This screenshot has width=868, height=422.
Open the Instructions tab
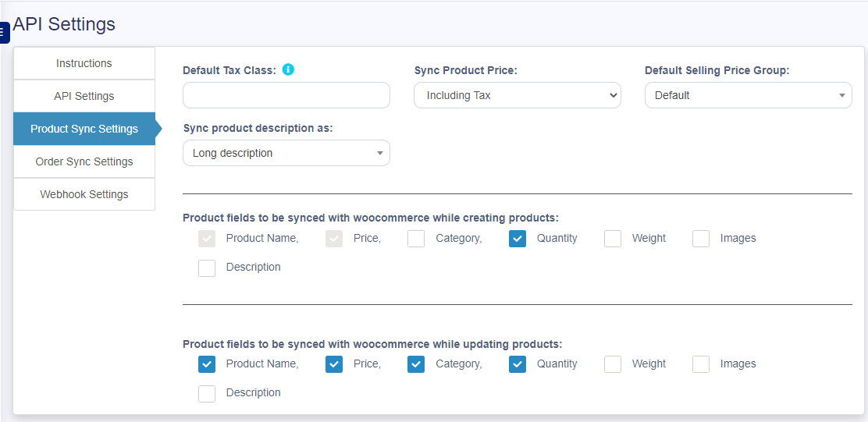point(84,63)
